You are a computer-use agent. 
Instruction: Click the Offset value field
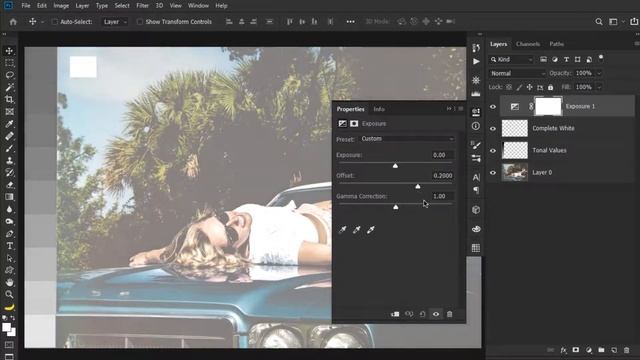point(442,176)
